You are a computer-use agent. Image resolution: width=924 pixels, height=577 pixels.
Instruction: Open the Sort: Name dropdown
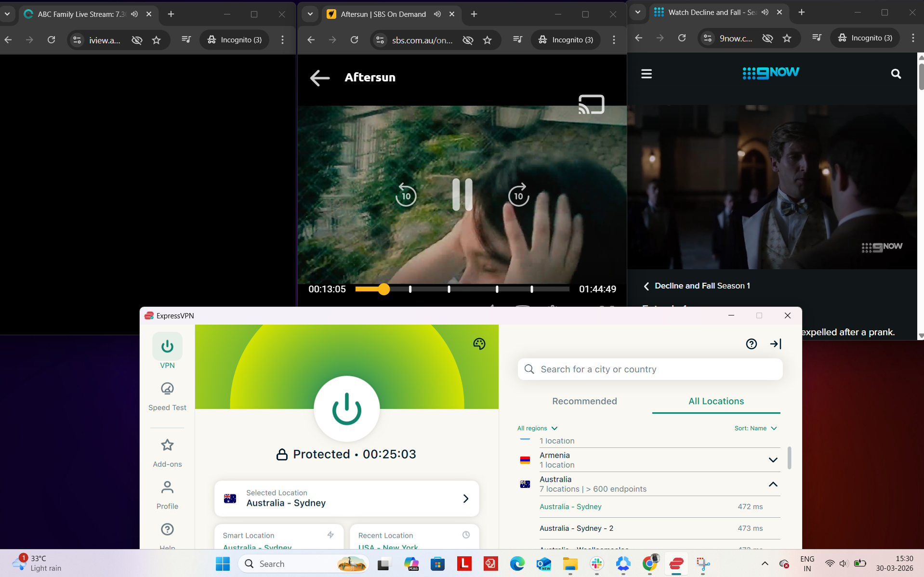coord(755,428)
